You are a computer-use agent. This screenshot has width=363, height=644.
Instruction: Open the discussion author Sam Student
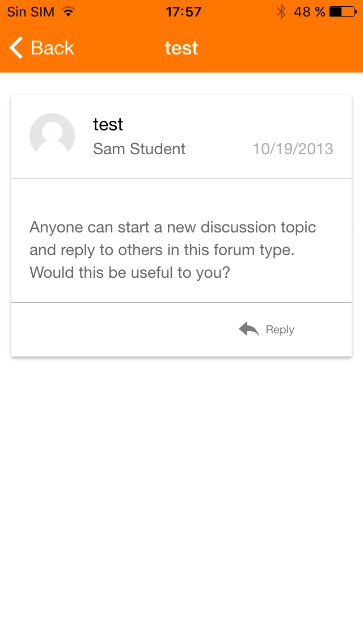pyautogui.click(x=139, y=149)
